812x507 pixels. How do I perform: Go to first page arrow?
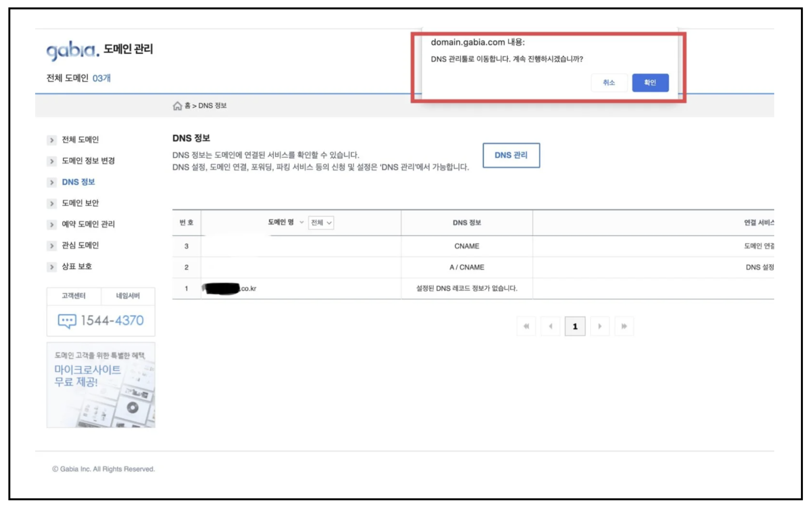(526, 326)
